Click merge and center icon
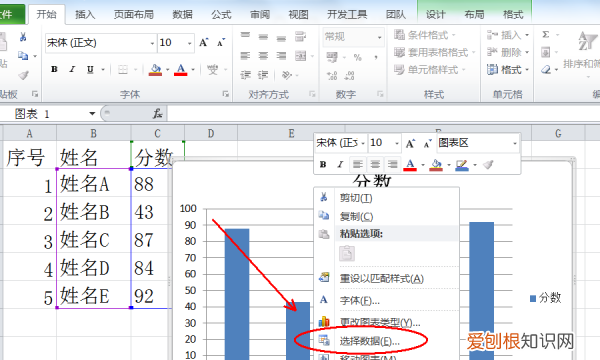 click(301, 56)
